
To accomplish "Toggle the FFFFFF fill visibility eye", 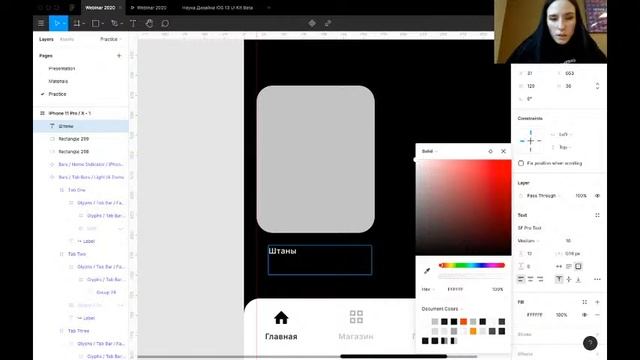I will (x=584, y=315).
